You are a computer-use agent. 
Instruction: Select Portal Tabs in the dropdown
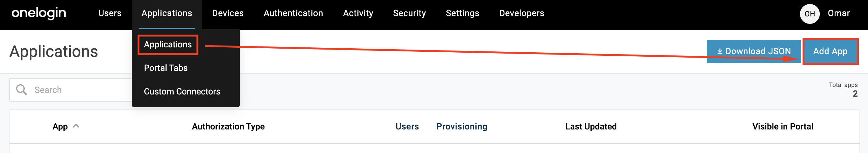165,68
